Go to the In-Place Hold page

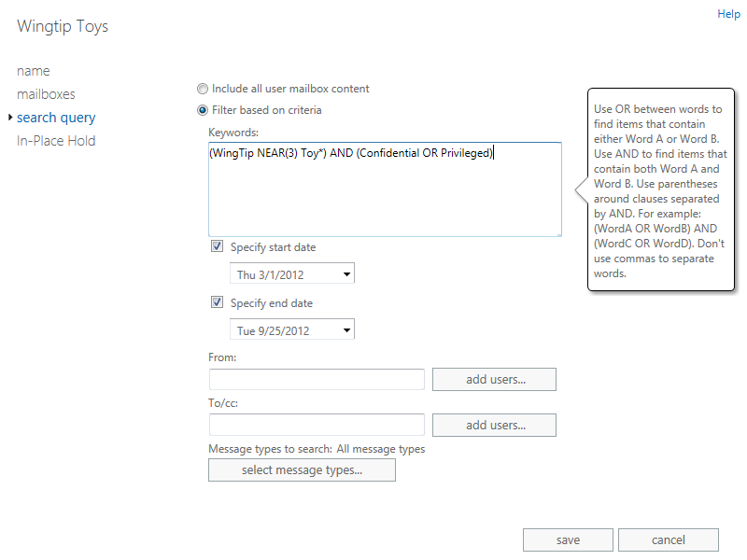[56, 141]
